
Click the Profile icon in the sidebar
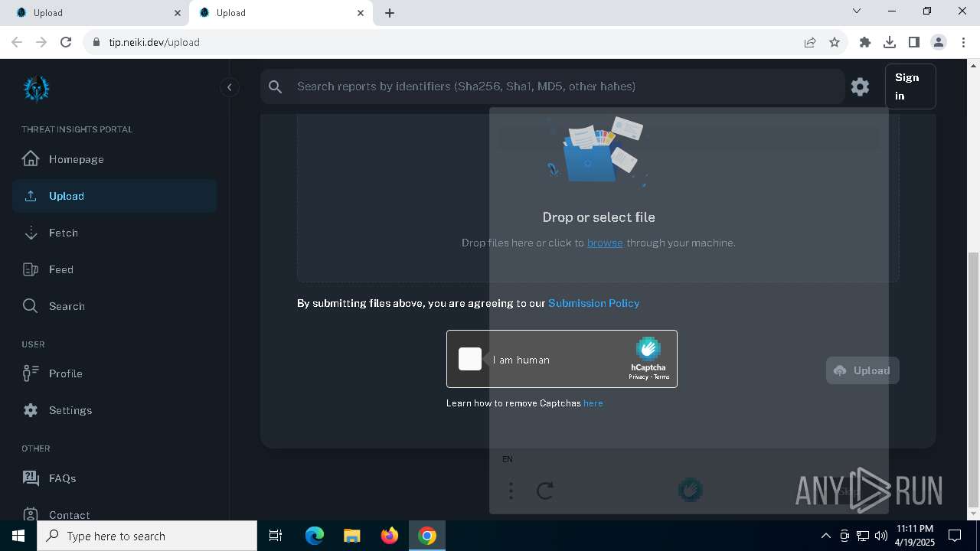(31, 373)
